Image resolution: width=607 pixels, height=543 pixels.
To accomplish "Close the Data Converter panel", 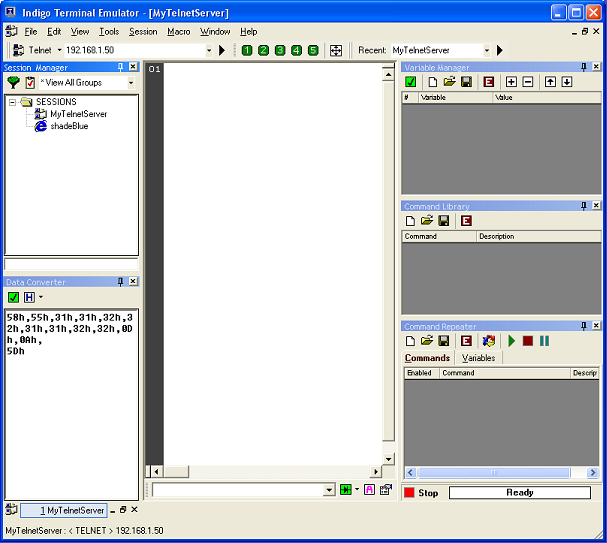I will pos(133,281).
